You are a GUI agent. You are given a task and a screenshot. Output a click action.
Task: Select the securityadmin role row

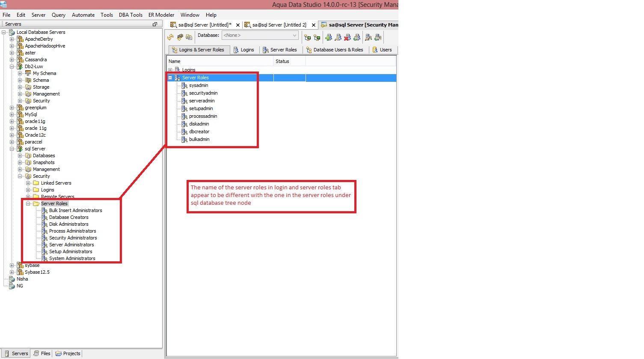point(203,93)
